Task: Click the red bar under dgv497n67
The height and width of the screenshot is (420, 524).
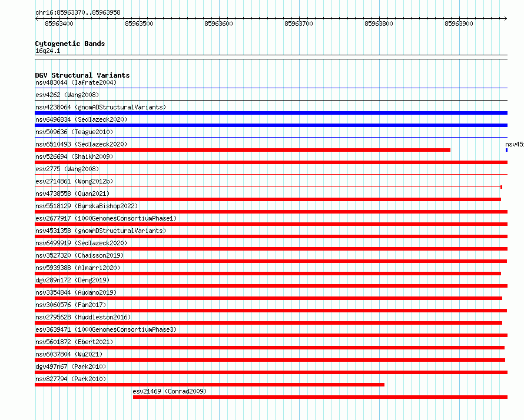Action: [271, 372]
